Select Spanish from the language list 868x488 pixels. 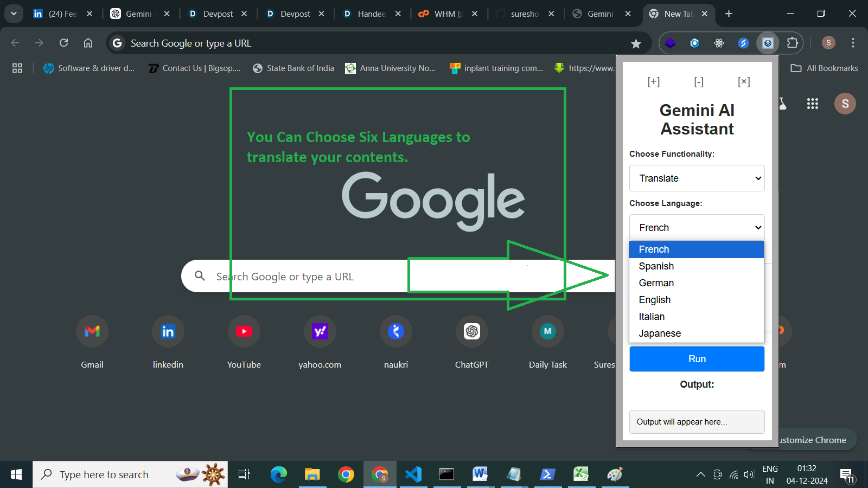coord(697,266)
